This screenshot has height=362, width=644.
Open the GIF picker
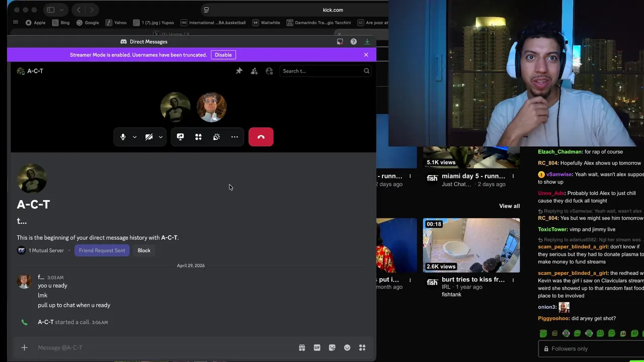(x=317, y=347)
